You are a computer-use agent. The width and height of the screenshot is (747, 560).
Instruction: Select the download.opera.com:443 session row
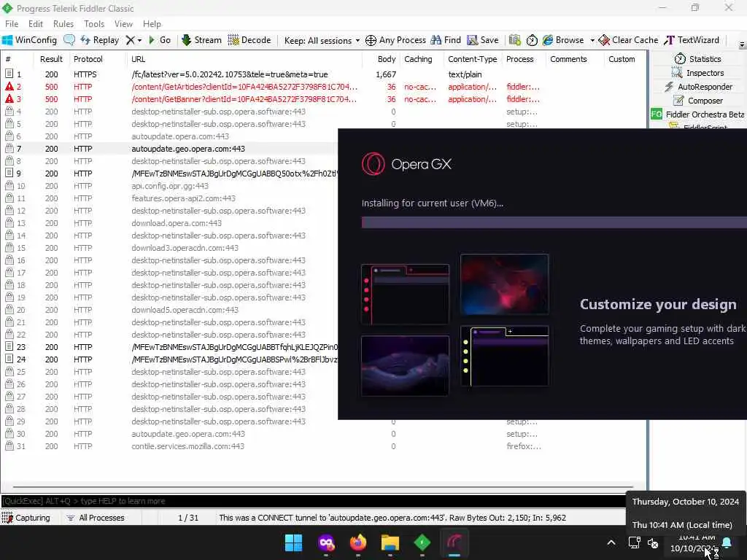(x=177, y=223)
